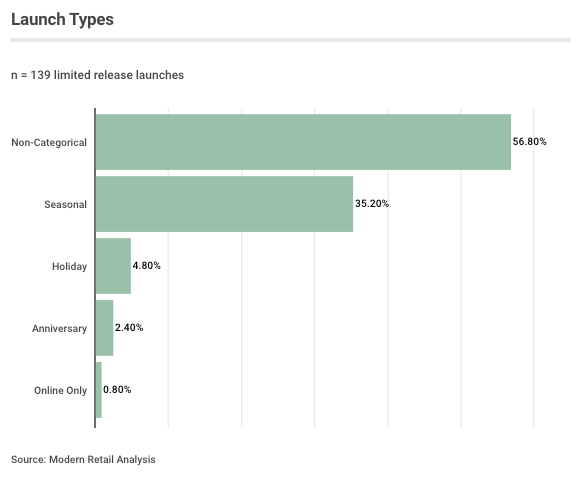The image size is (586, 495).
Task: Click the 35.20% value label
Action: (x=372, y=204)
